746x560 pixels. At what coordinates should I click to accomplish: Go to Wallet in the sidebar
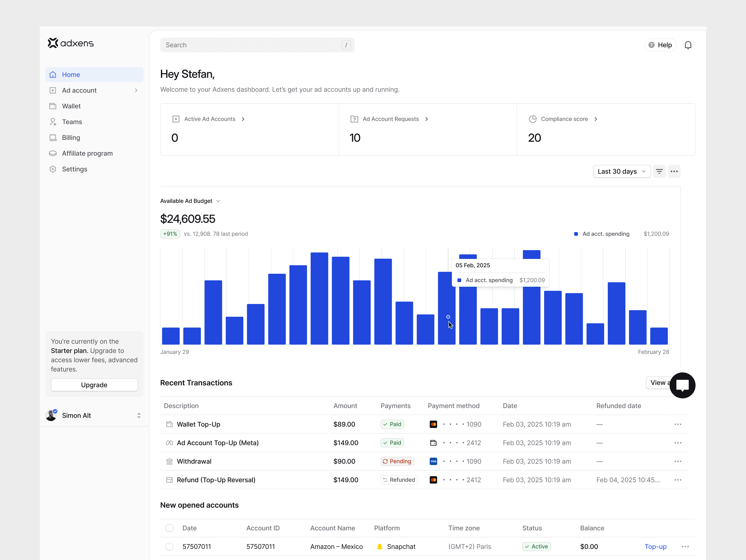[x=71, y=106]
